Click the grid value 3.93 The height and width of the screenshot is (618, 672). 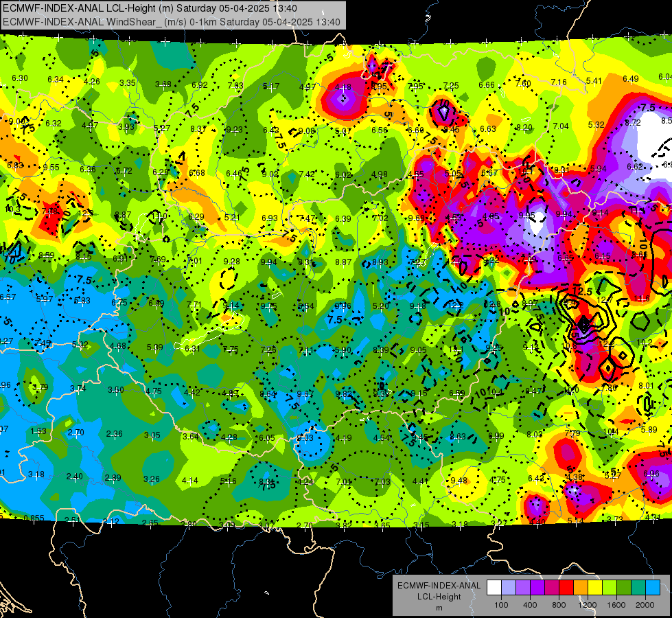click(x=126, y=126)
